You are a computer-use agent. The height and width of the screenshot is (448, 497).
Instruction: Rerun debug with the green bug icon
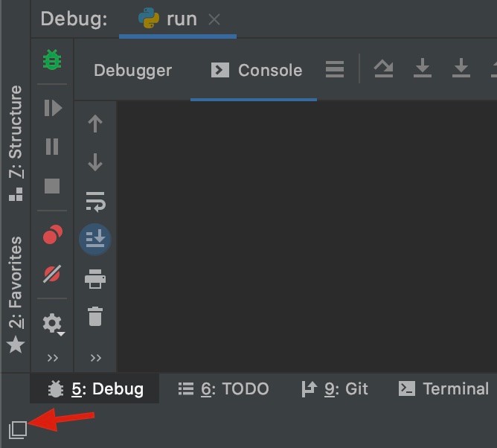coord(52,60)
